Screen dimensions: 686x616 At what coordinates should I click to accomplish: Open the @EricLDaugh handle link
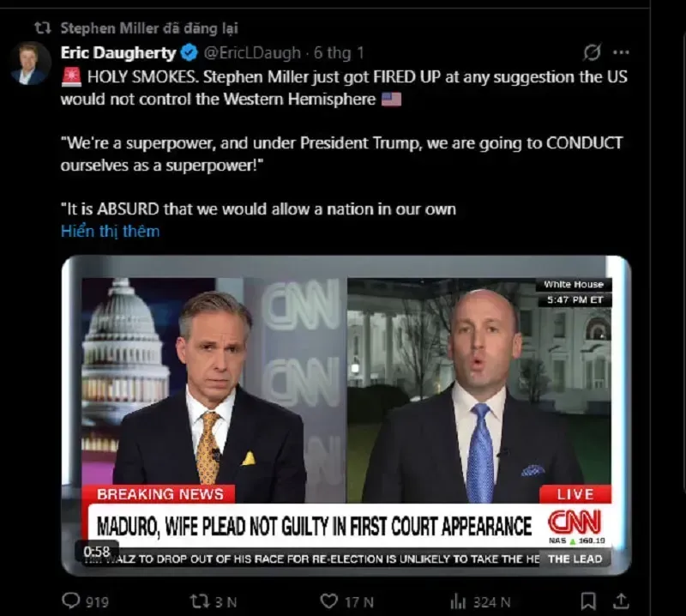point(252,53)
